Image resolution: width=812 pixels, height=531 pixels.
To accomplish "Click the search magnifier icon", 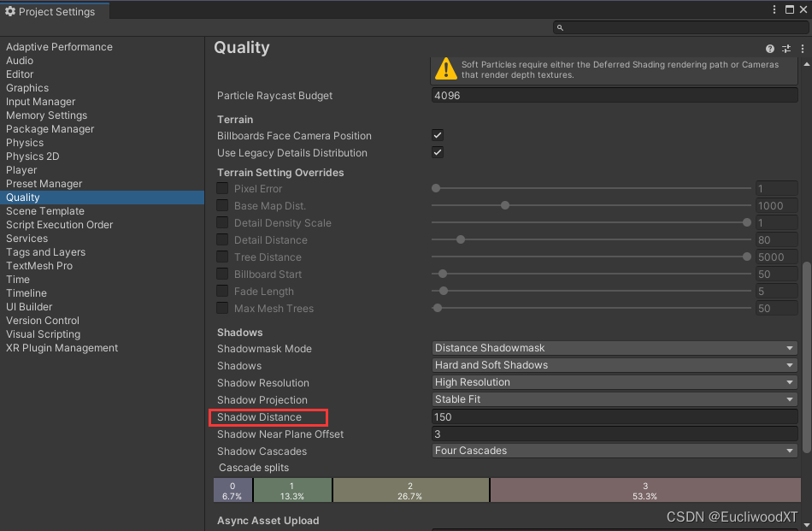I will click(560, 28).
